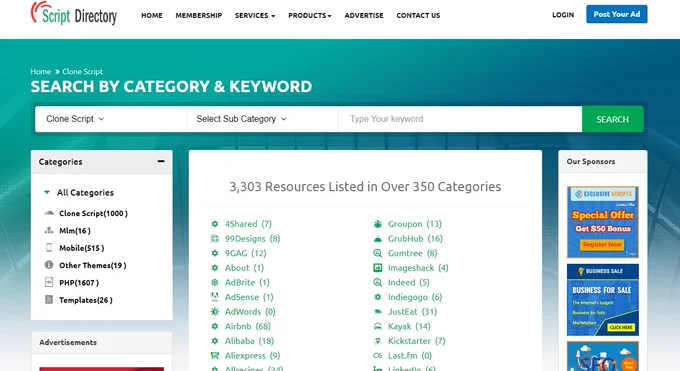Click the icon beside AdBrite
680x371 pixels.
pos(215,282)
